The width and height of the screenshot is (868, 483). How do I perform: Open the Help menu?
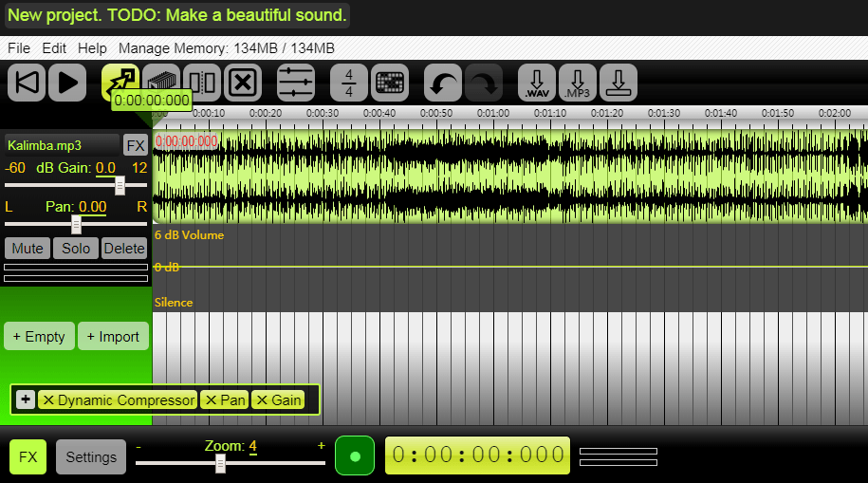tap(92, 48)
